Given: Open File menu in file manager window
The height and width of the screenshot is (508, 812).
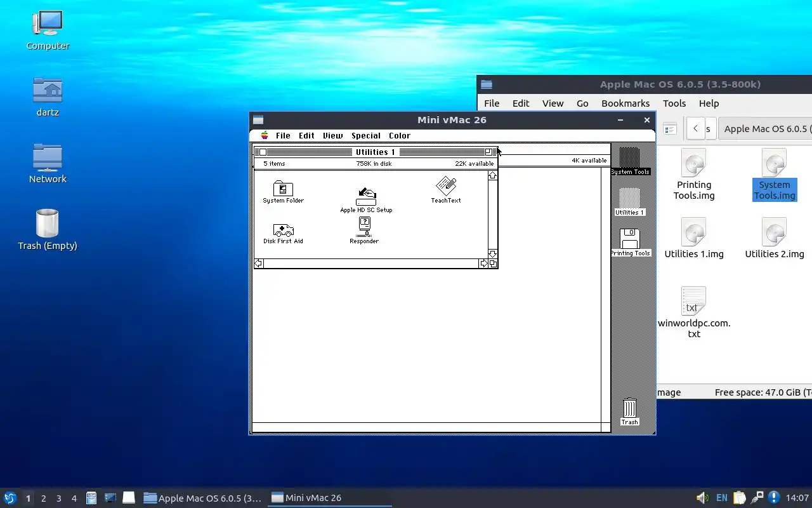Looking at the screenshot, I should pyautogui.click(x=492, y=103).
